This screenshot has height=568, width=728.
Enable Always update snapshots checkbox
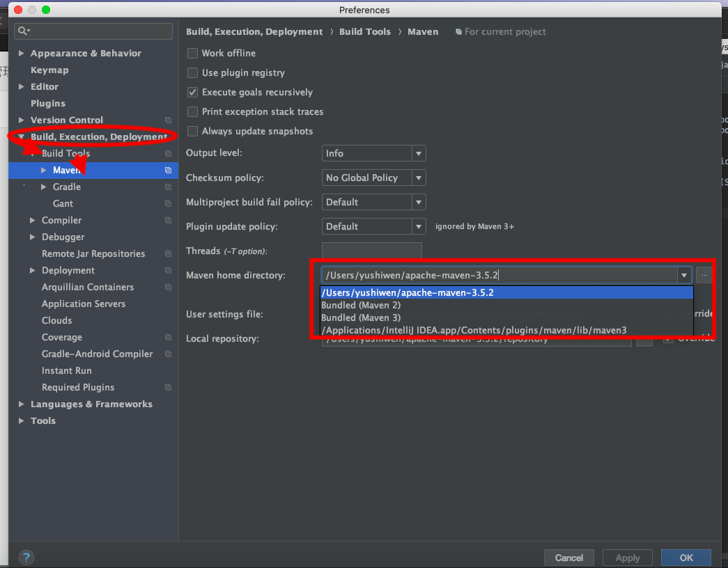[192, 132]
